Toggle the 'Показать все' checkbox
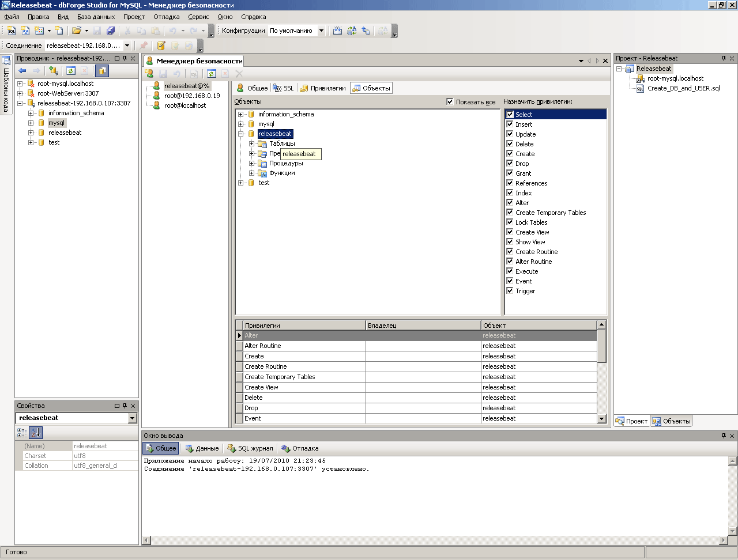Image resolution: width=738 pixels, height=560 pixels. 450,102
